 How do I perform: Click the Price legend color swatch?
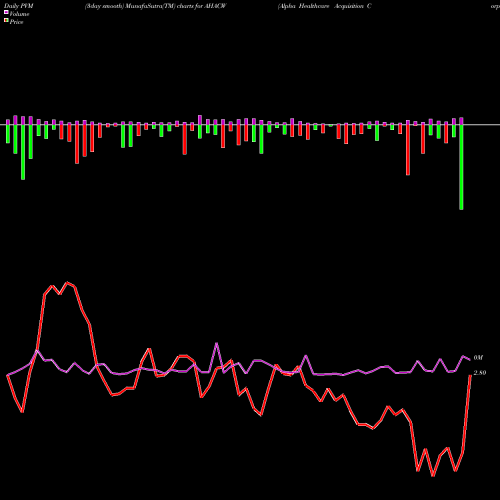coord(6,21)
